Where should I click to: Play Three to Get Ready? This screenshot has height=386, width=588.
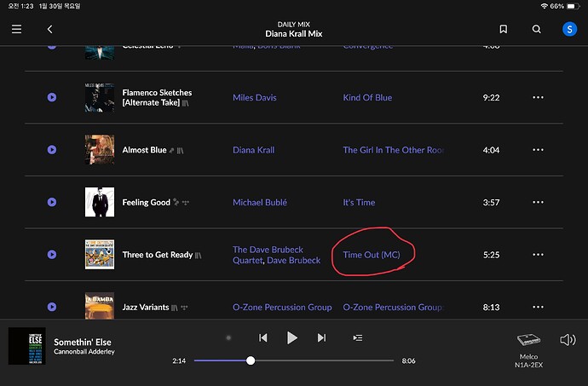pyautogui.click(x=52, y=255)
